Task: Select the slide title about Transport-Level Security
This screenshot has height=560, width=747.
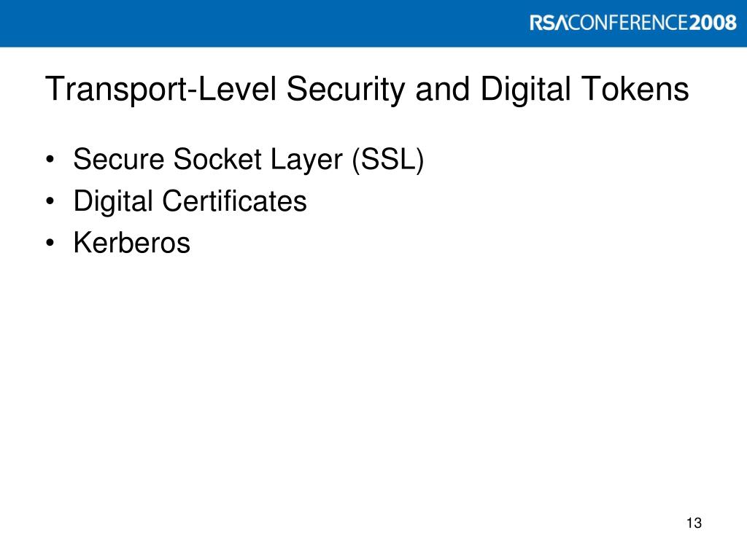Action: [x=367, y=90]
